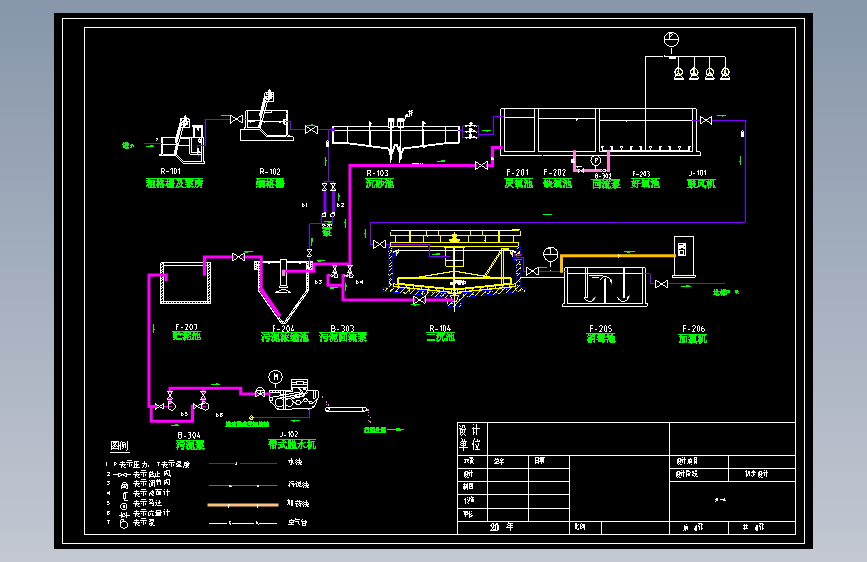Click the yellow scraper bridge in the clarifier
867x562 pixels.
(x=455, y=236)
